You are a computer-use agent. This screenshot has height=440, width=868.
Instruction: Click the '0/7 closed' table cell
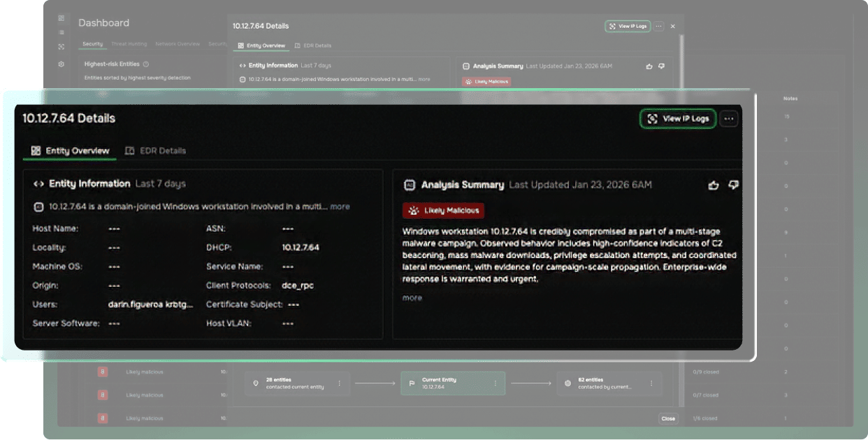pos(704,395)
